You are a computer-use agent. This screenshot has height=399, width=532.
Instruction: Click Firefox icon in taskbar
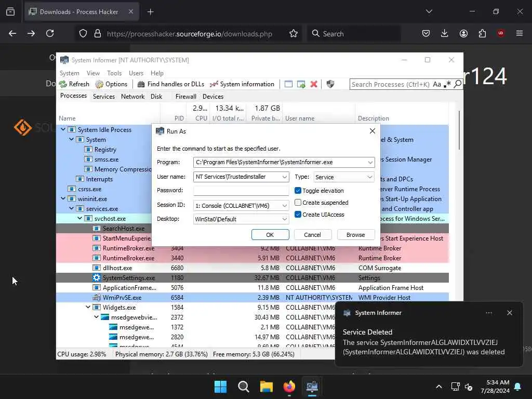point(289,387)
